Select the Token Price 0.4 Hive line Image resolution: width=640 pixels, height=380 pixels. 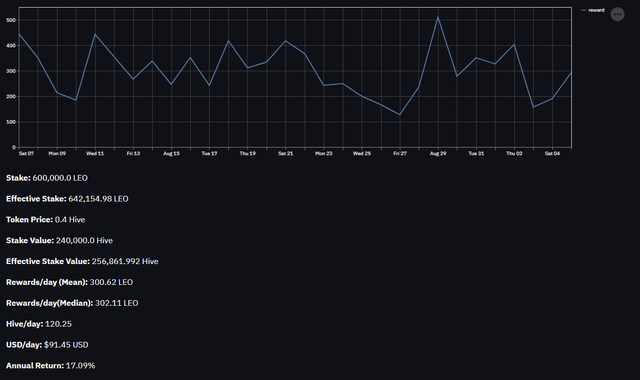46,220
